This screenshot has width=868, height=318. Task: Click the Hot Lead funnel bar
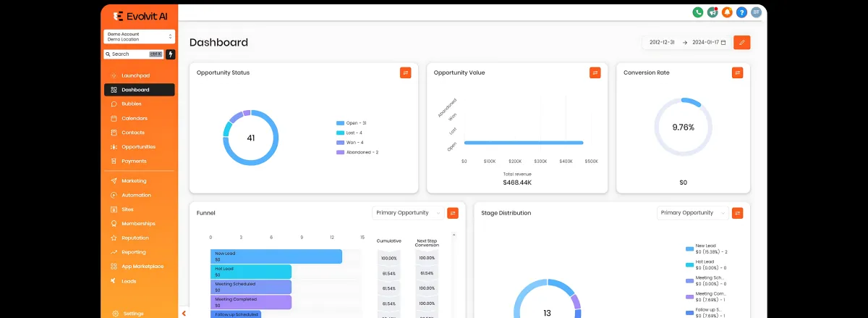(251, 272)
